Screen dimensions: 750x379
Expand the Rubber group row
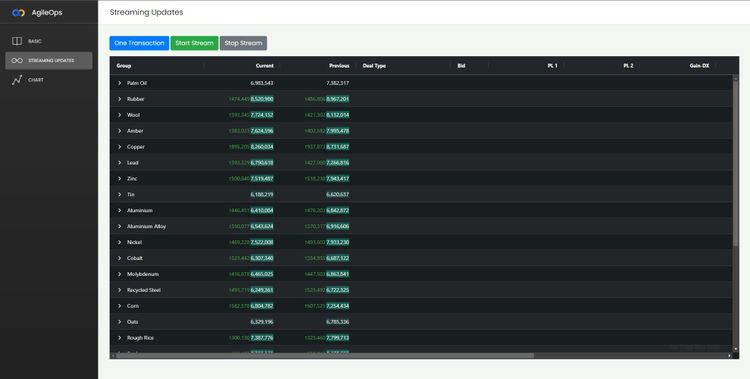[120, 99]
